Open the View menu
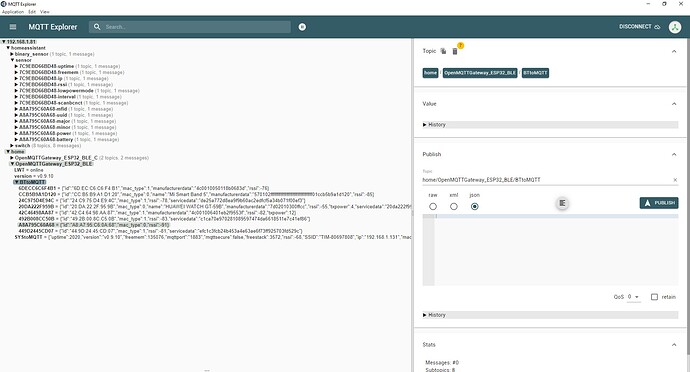Viewport: 690px width, 372px height. (45, 12)
